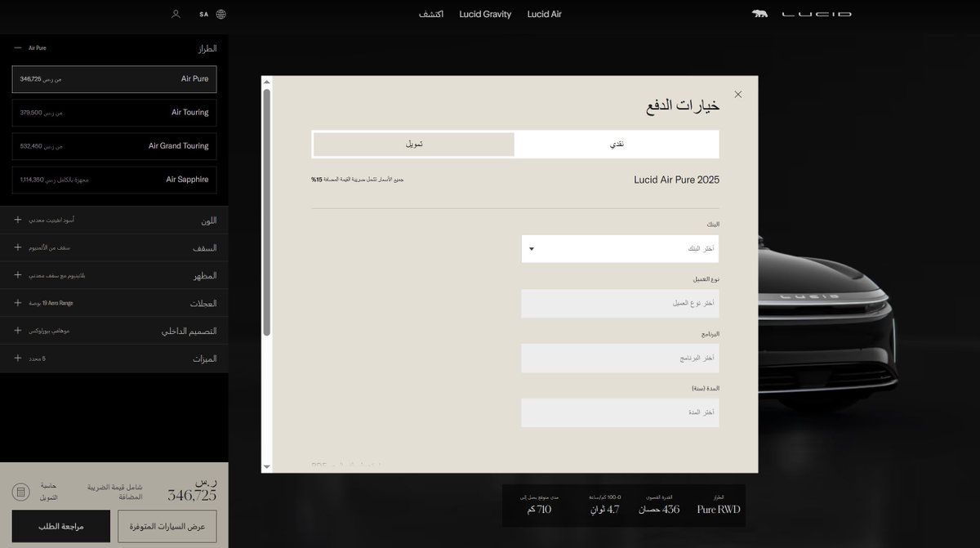Image resolution: width=980 pixels, height=548 pixels.
Task: Switch to the تمويل payment tab
Action: coord(414,144)
